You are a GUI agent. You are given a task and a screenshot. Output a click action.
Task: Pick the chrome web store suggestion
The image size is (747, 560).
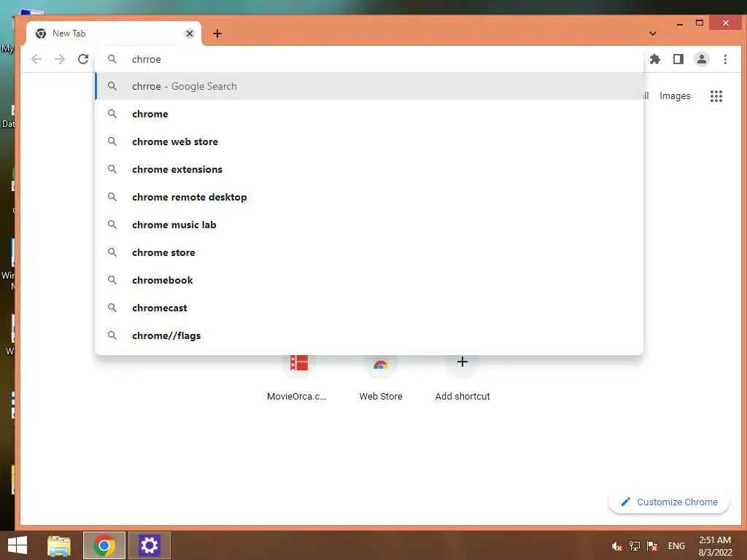(x=369, y=141)
